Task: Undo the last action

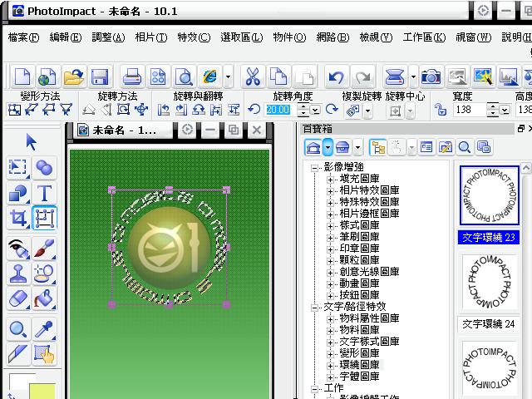Action: 337,76
